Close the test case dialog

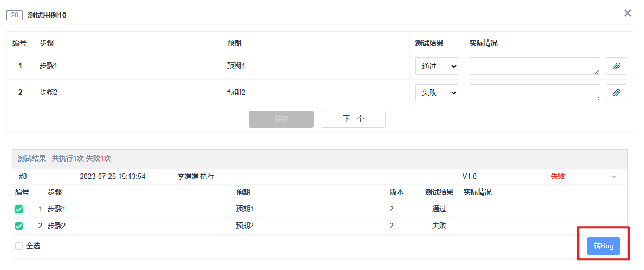point(627,13)
